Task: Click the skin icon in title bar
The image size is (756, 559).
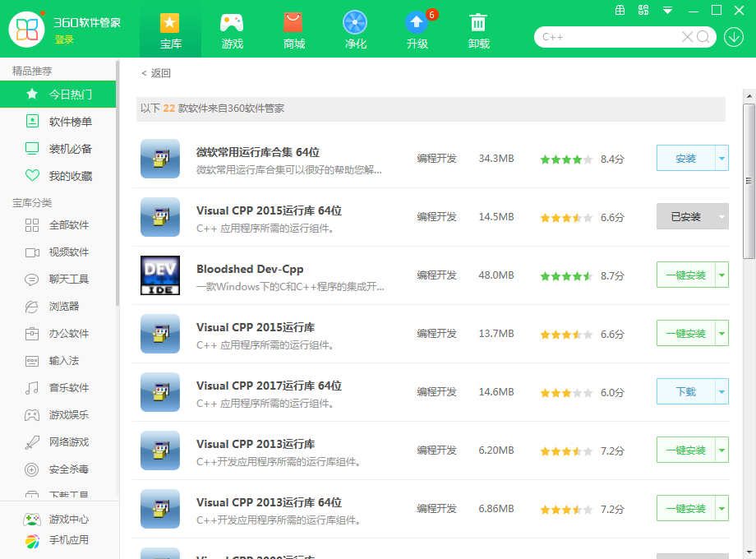Action: [x=643, y=10]
